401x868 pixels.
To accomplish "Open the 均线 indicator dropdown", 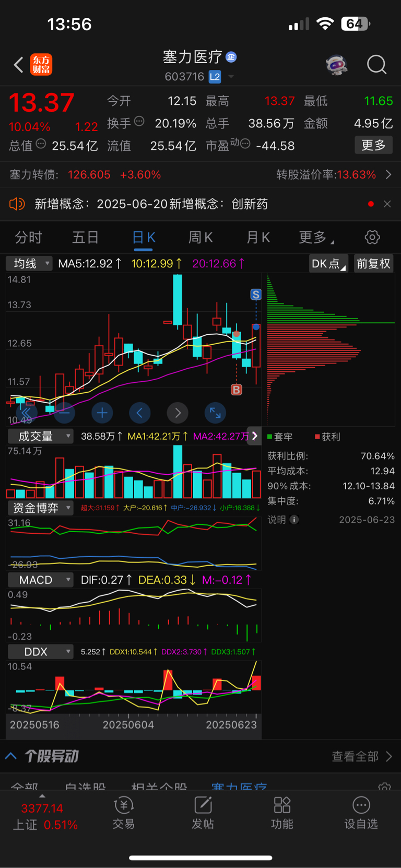I will click(29, 263).
